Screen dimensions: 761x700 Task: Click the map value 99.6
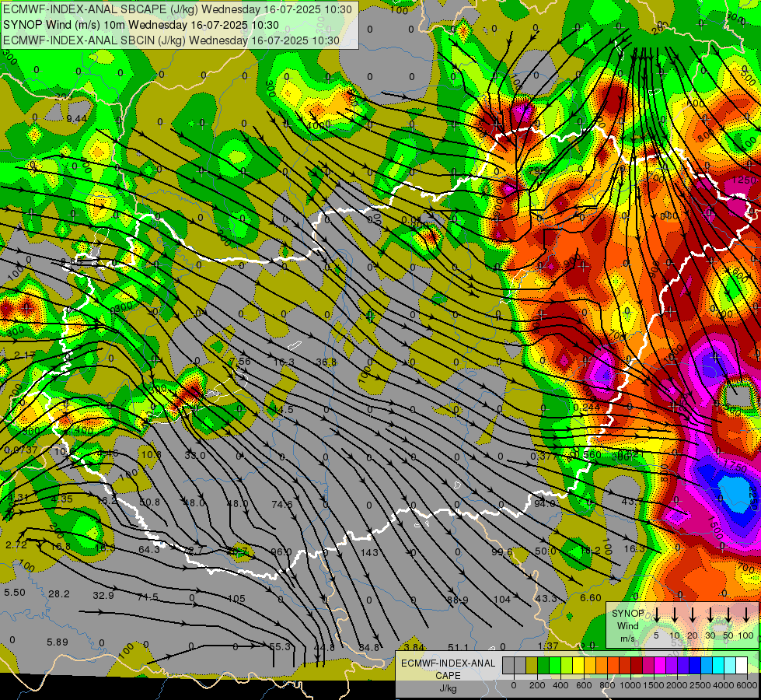point(502,552)
